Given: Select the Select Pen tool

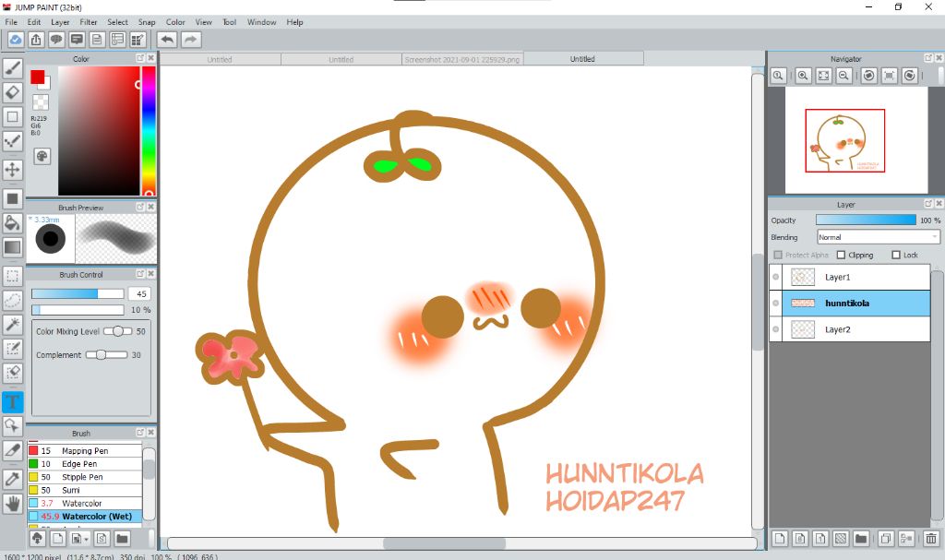Looking at the screenshot, I should click(x=13, y=348).
